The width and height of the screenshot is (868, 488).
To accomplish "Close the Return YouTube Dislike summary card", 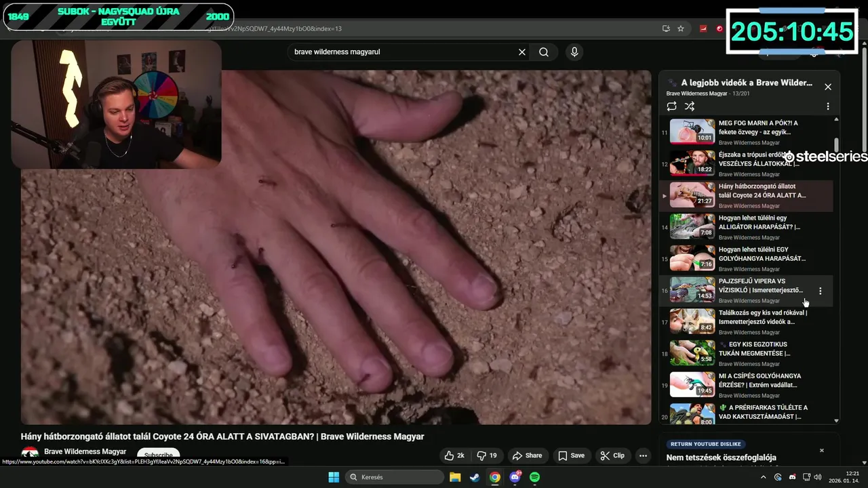I will tap(821, 451).
